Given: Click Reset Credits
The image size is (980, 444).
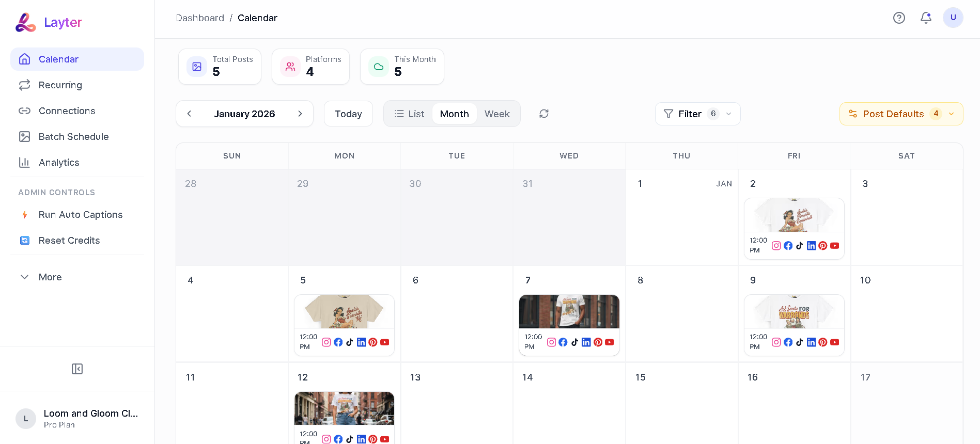Looking at the screenshot, I should pos(77,241).
